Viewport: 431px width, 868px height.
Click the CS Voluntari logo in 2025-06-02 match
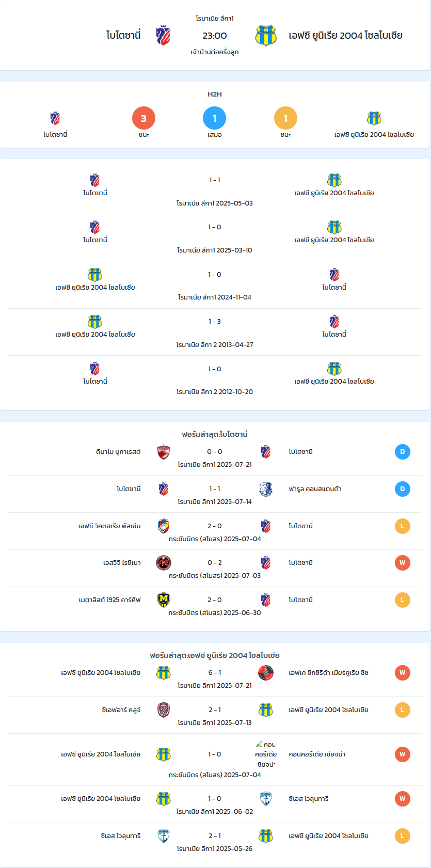pos(266,799)
